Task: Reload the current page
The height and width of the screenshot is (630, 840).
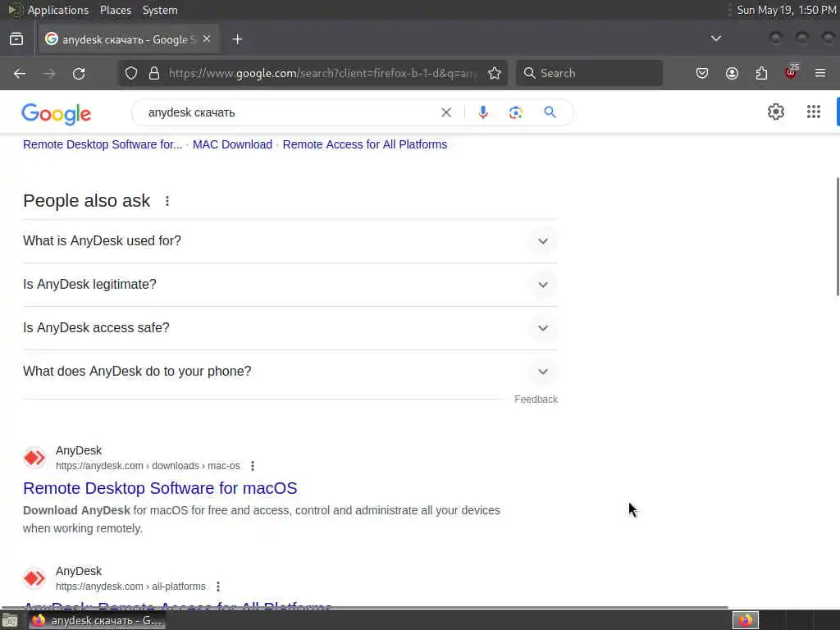Action: pyautogui.click(x=79, y=73)
